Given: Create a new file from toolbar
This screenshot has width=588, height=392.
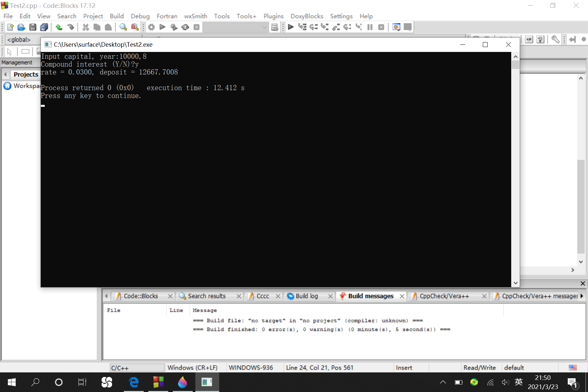Looking at the screenshot, I should point(10,27).
